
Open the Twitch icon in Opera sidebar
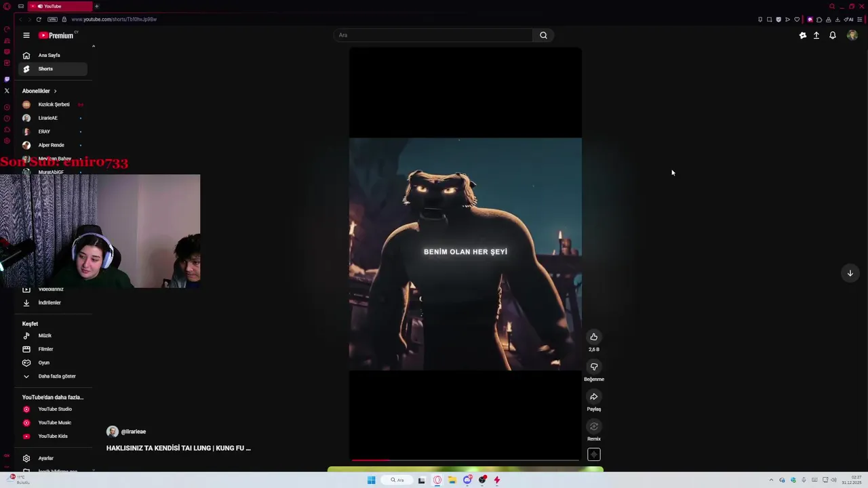pos(7,79)
